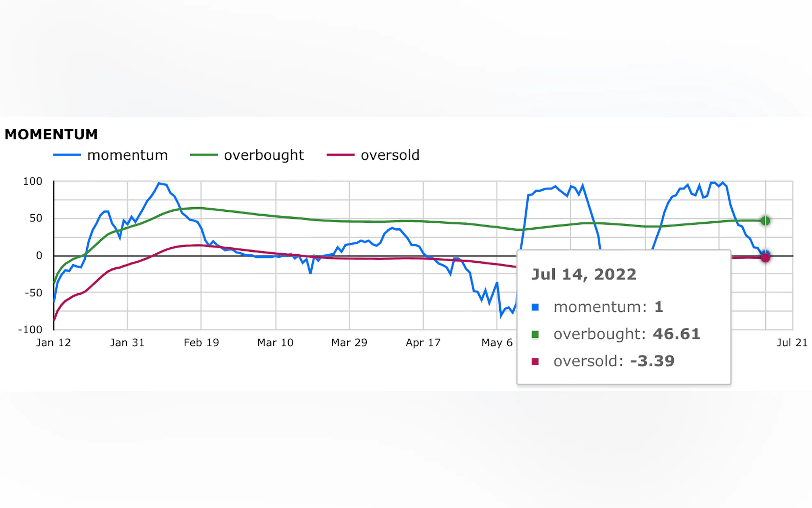Toggle the oversold series legend label
The image size is (812, 508).
pyautogui.click(x=390, y=155)
